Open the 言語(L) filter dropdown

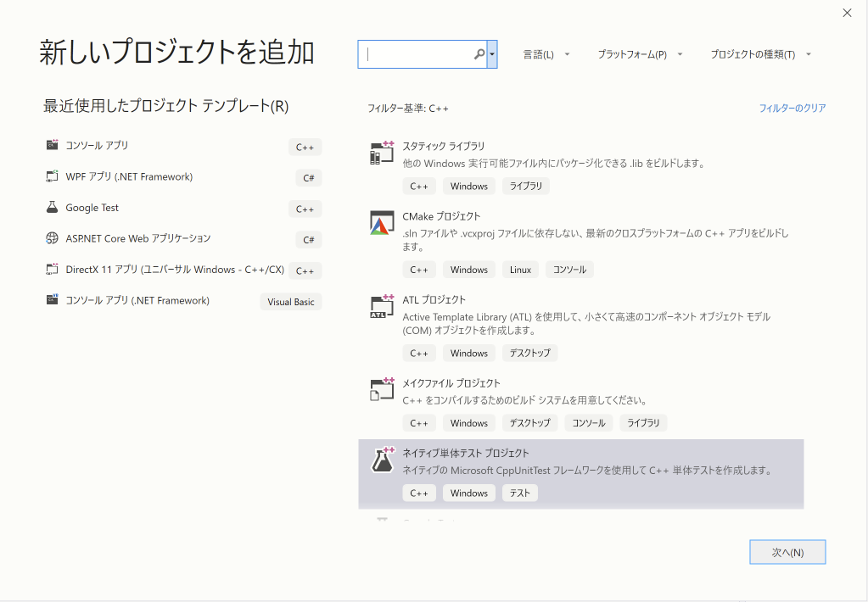546,54
